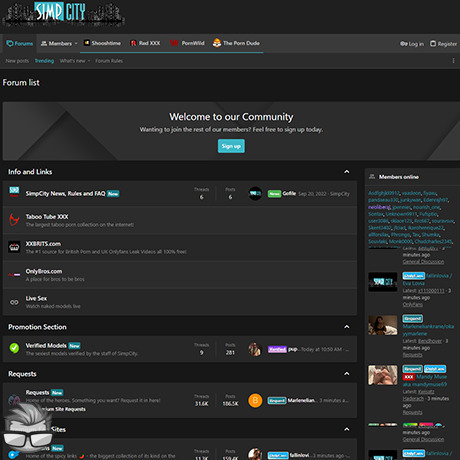
Task: Click the Red XXX icon
Action: click(133, 43)
